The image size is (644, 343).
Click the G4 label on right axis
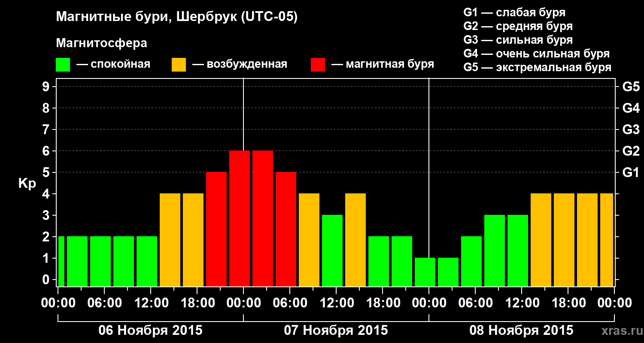click(631, 108)
